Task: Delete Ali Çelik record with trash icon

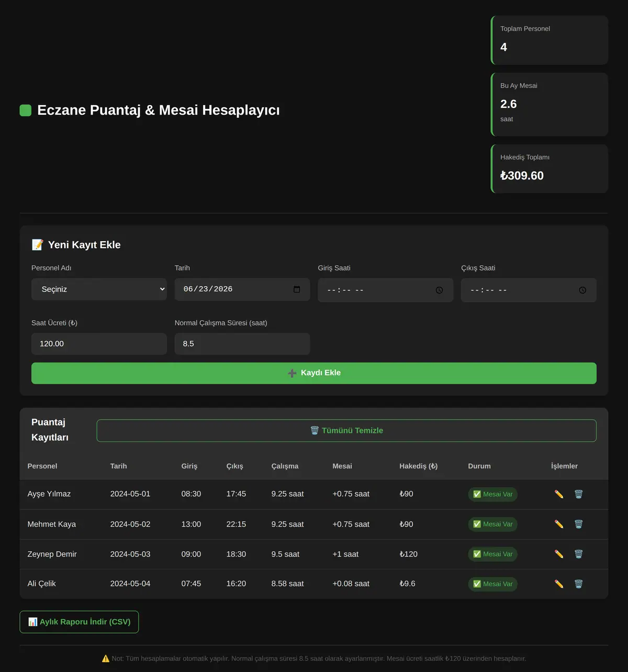Action: [x=578, y=584]
